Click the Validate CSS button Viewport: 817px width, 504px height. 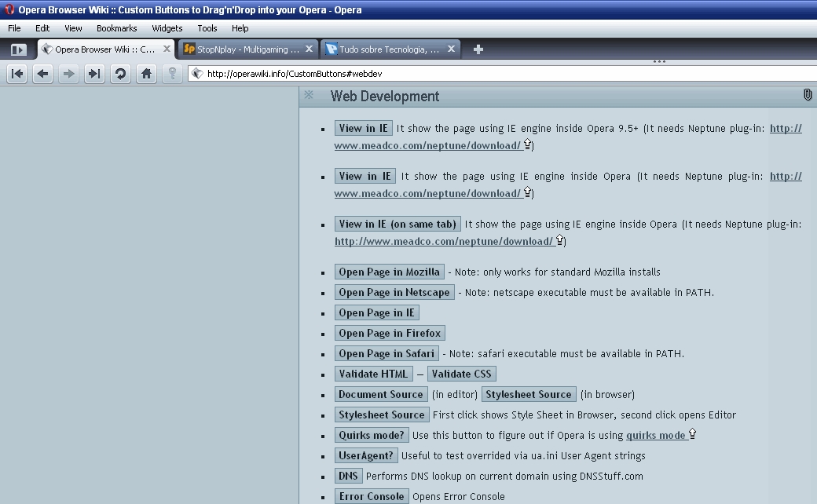462,374
